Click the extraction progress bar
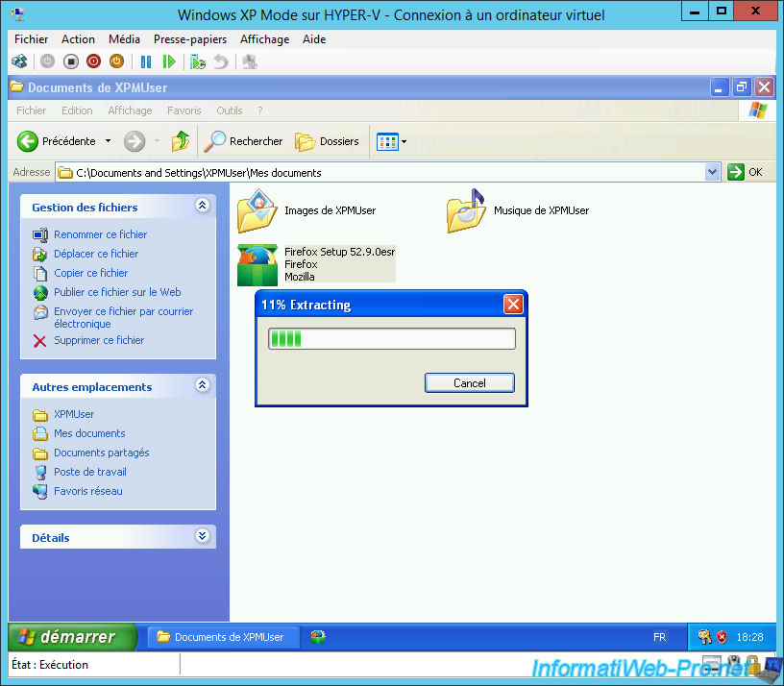 (x=391, y=338)
